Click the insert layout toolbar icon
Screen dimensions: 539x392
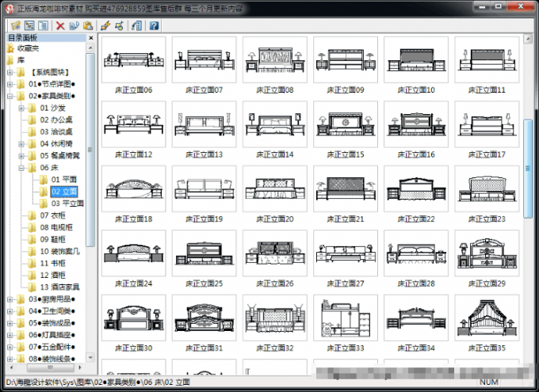point(137,25)
